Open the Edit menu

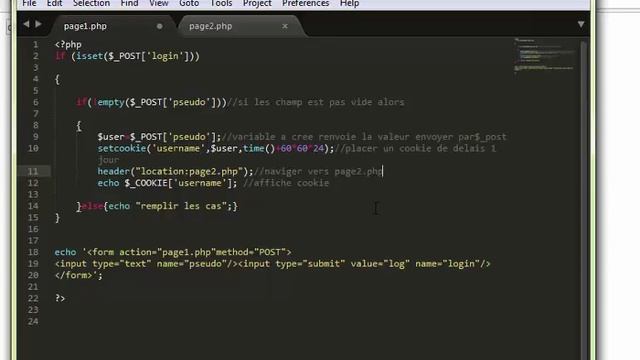[54, 4]
